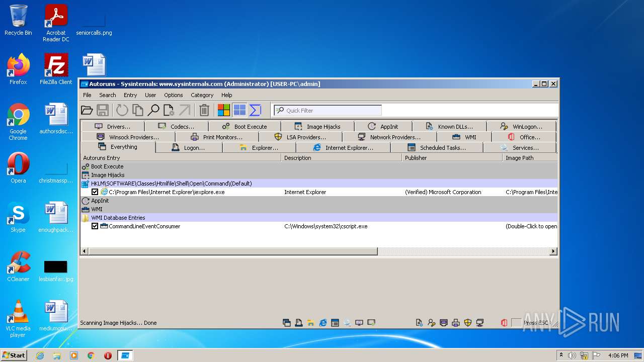Sort by the Autoruns Entry column header
The height and width of the screenshot is (362, 644).
pyautogui.click(x=181, y=158)
